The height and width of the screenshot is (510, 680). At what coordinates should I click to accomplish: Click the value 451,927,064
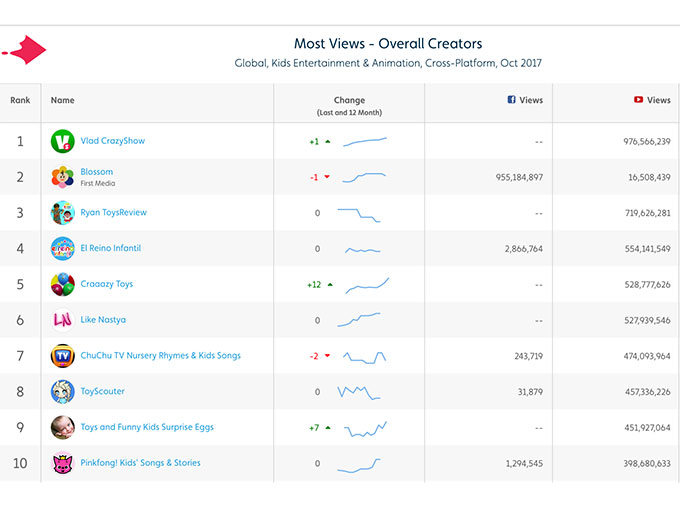[647, 428]
